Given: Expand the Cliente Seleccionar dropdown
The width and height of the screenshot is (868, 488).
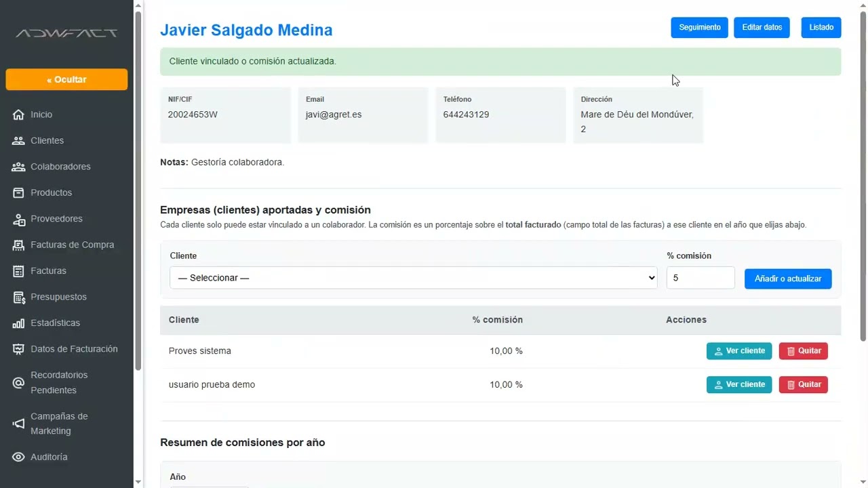Looking at the screenshot, I should click(413, 278).
